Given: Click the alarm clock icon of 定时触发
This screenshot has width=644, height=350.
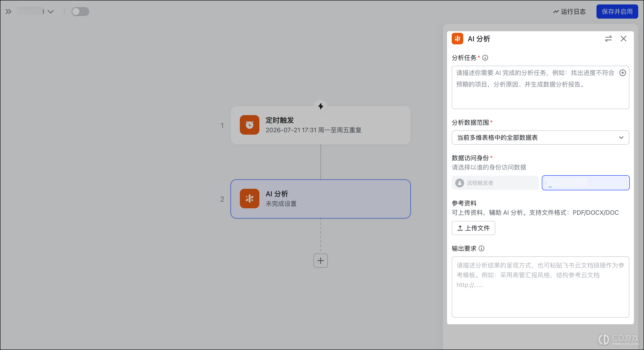Looking at the screenshot, I should click(x=250, y=125).
